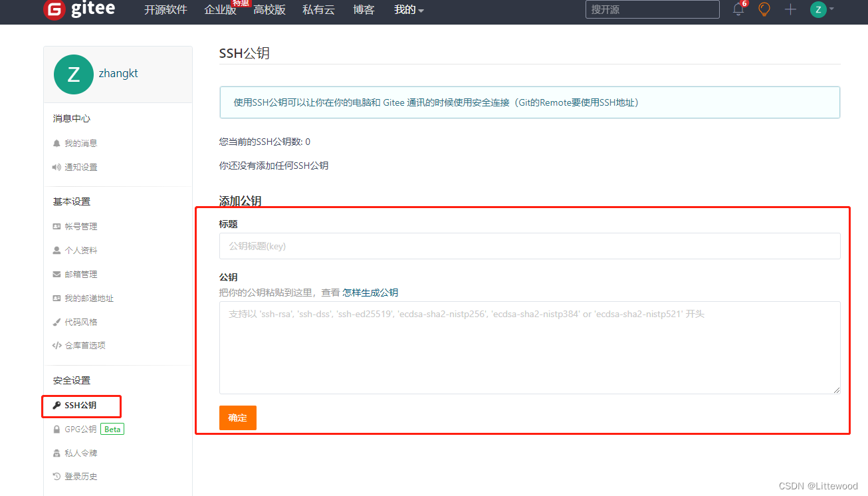Click the large zhangkt profile avatar
The image size is (868, 496).
tap(74, 74)
